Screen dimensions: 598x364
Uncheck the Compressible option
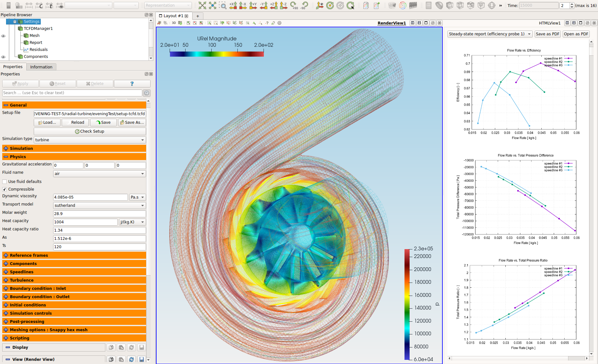point(4,189)
